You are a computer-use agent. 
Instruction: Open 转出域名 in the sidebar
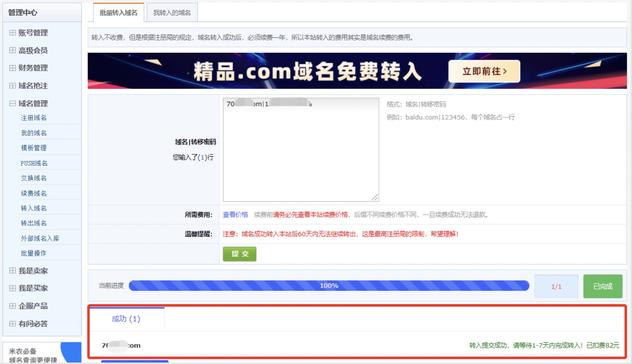point(34,223)
